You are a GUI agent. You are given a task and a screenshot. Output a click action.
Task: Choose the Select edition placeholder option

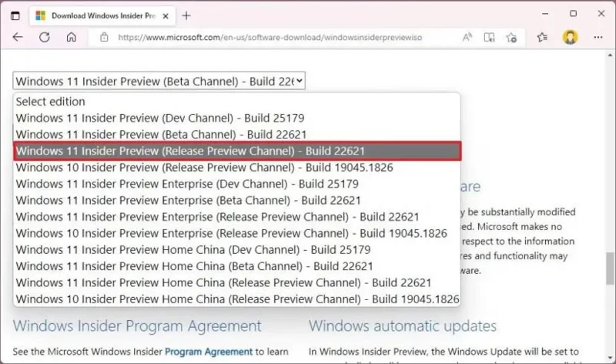coord(236,102)
